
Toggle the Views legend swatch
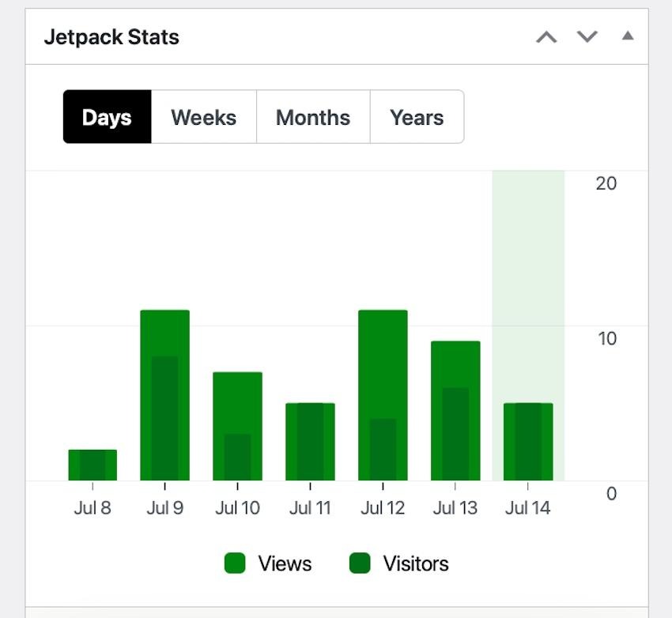click(235, 563)
